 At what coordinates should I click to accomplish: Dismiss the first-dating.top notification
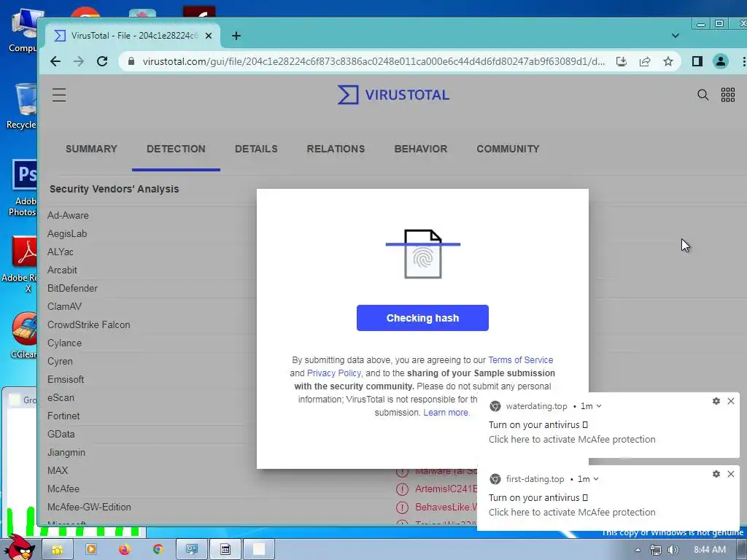coord(731,474)
